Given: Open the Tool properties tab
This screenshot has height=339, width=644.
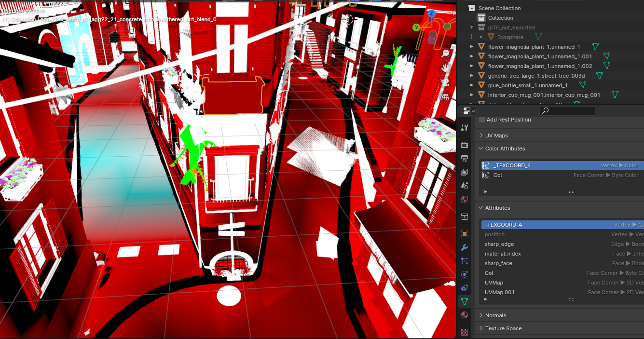Looking at the screenshot, I should (465, 127).
